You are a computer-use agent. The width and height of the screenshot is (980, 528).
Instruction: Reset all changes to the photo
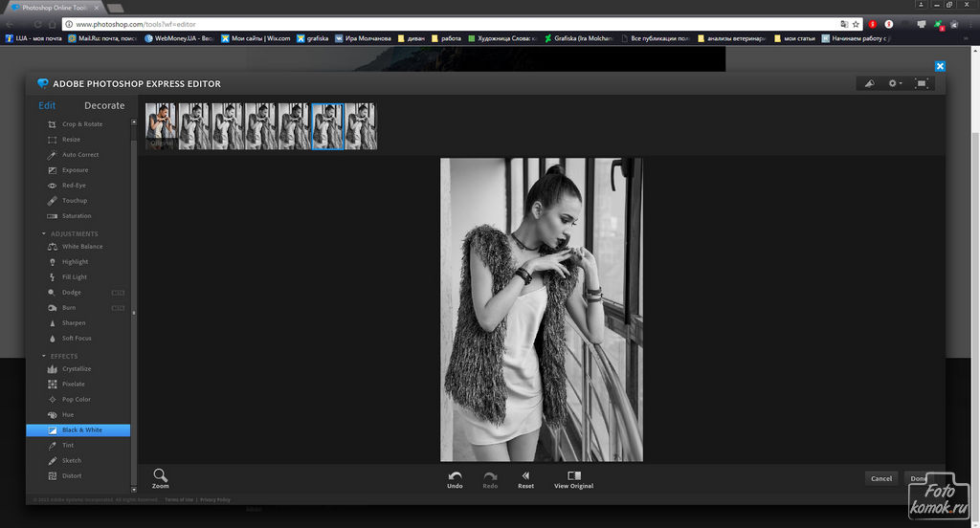(x=525, y=478)
